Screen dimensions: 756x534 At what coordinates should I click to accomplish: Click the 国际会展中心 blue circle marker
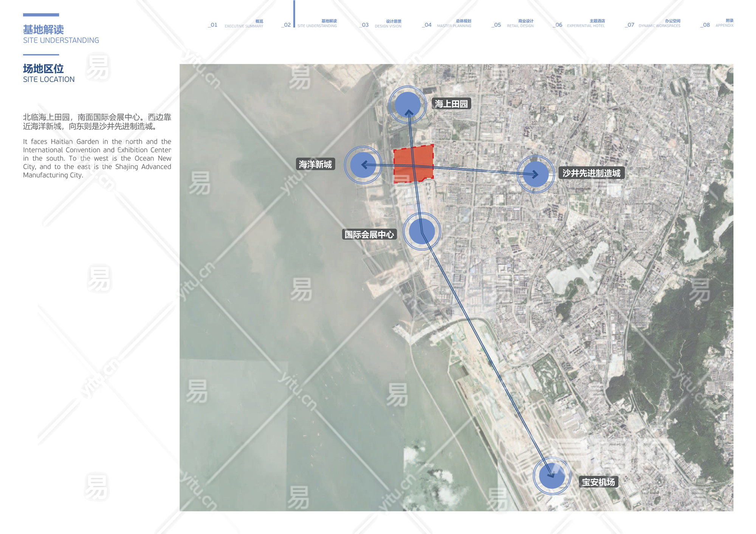tap(422, 231)
